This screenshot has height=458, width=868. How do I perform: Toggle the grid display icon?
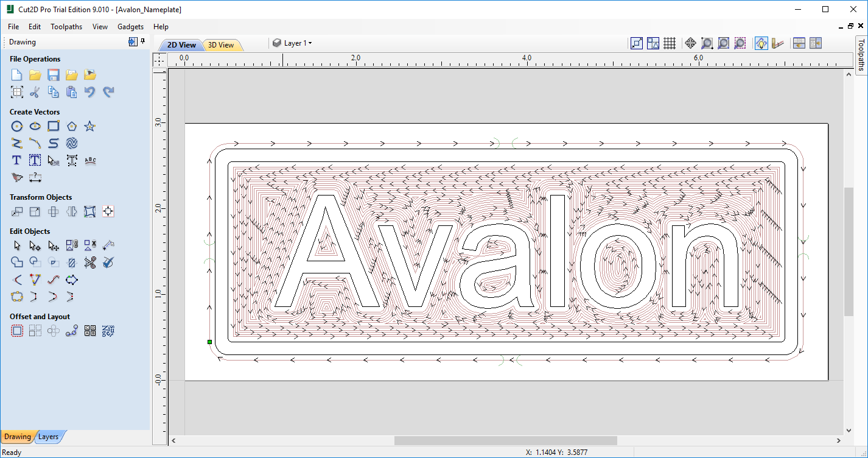click(670, 43)
